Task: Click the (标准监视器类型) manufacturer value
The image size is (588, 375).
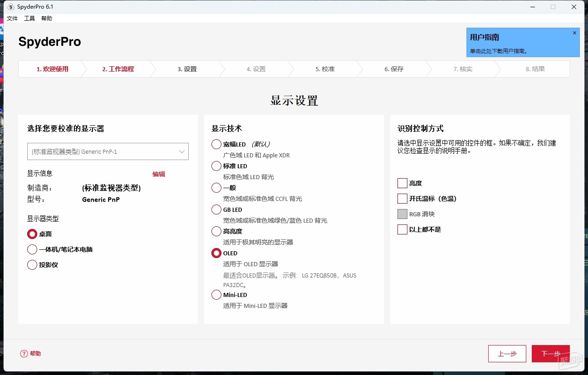Action: click(x=111, y=188)
